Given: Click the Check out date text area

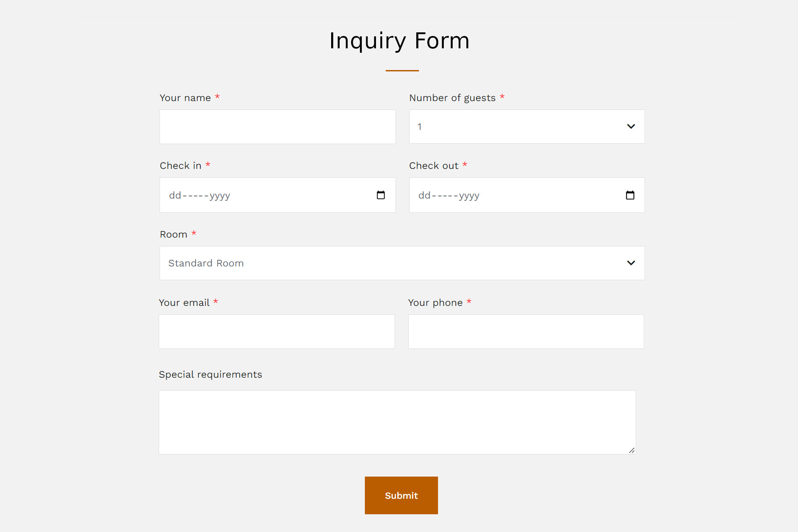Looking at the screenshot, I should click(449, 196).
